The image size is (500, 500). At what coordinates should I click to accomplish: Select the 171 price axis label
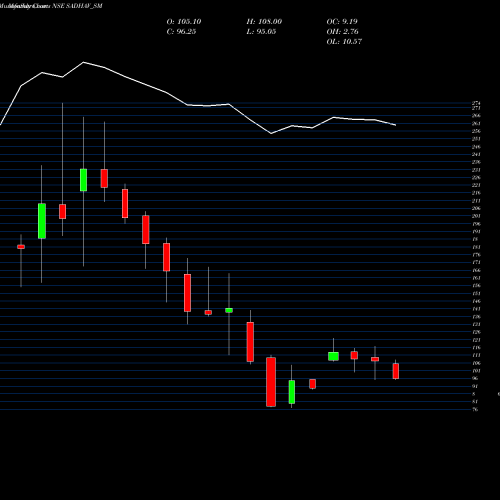click(476, 263)
